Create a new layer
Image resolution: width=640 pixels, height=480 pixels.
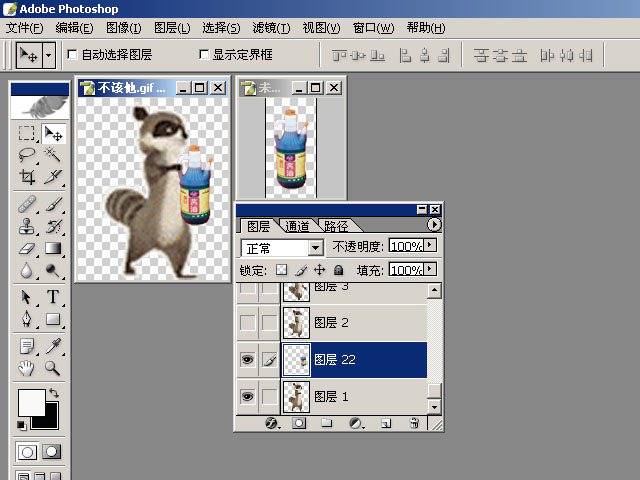point(386,423)
